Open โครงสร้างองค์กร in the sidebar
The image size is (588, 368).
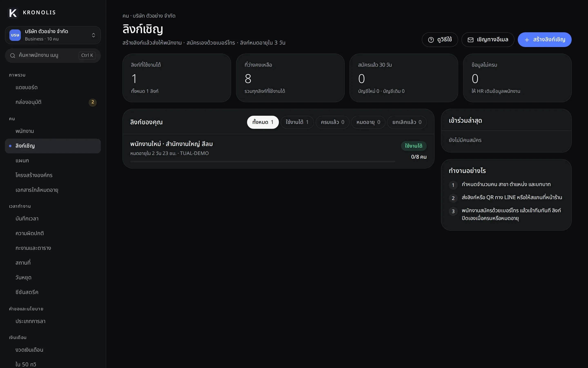pos(53,175)
